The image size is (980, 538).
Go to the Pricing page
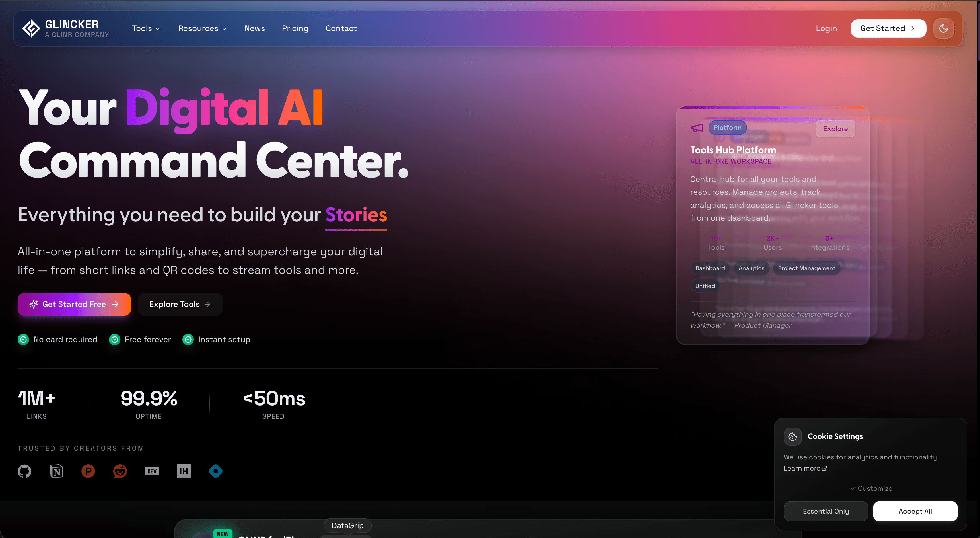[x=295, y=28]
